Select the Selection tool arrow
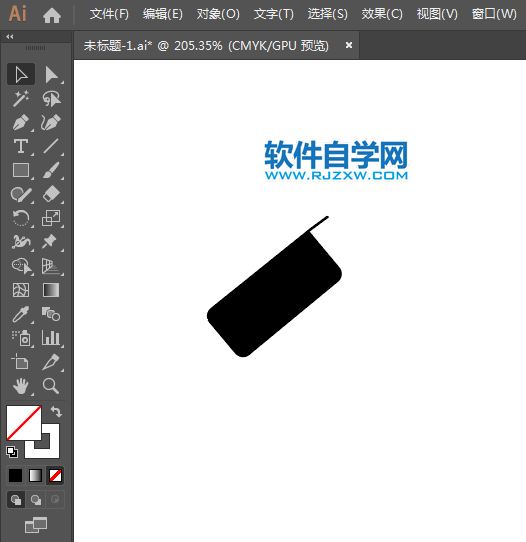This screenshot has height=542, width=526. [x=21, y=74]
